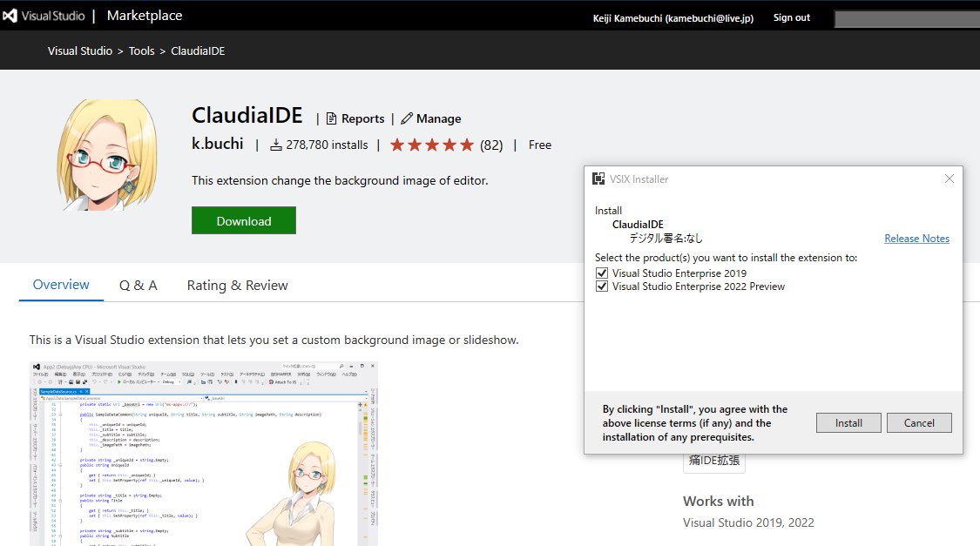The height and width of the screenshot is (546, 980).
Task: Focus the search box in header
Action: click(x=907, y=19)
